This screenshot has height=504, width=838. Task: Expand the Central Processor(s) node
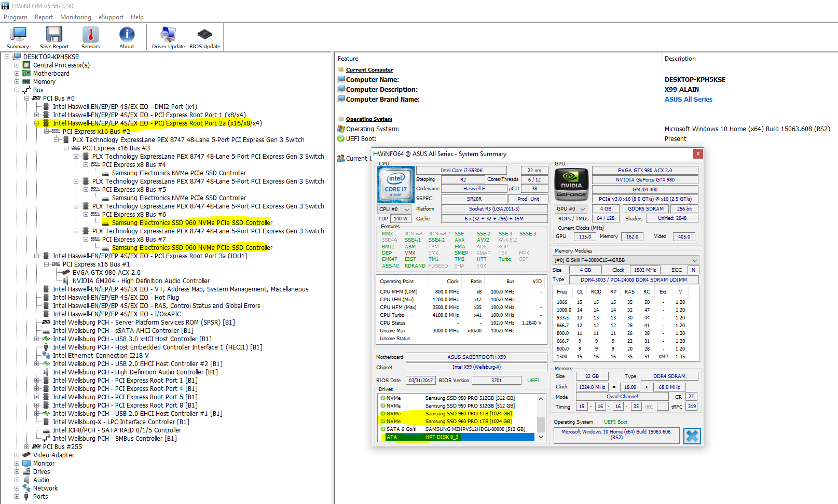(17, 65)
